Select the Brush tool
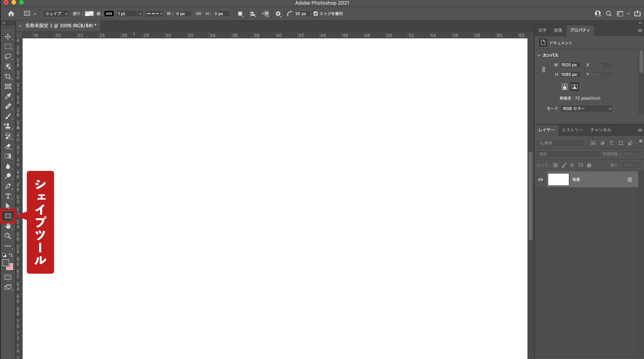 (8, 116)
